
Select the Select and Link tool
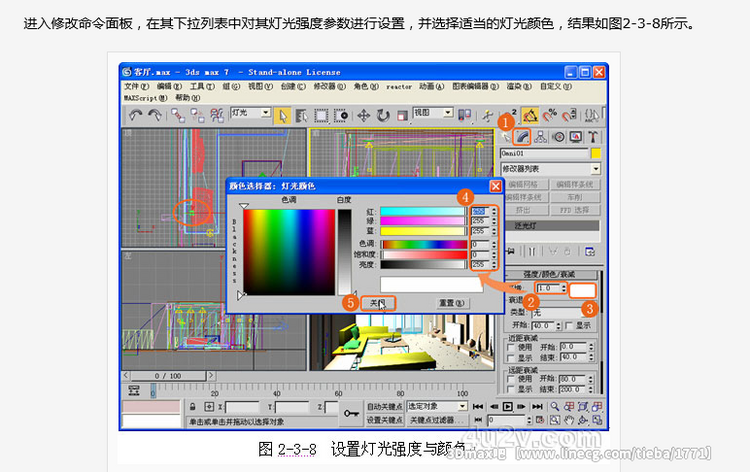[x=178, y=115]
